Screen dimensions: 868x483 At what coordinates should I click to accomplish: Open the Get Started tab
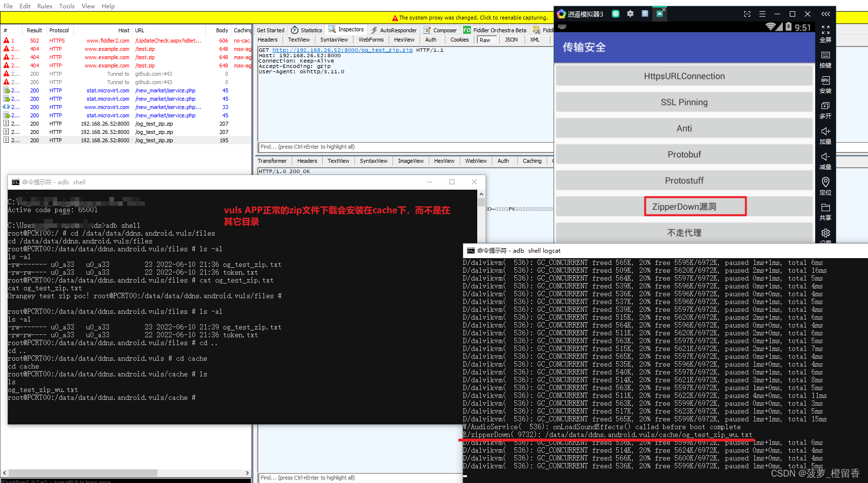(x=270, y=30)
